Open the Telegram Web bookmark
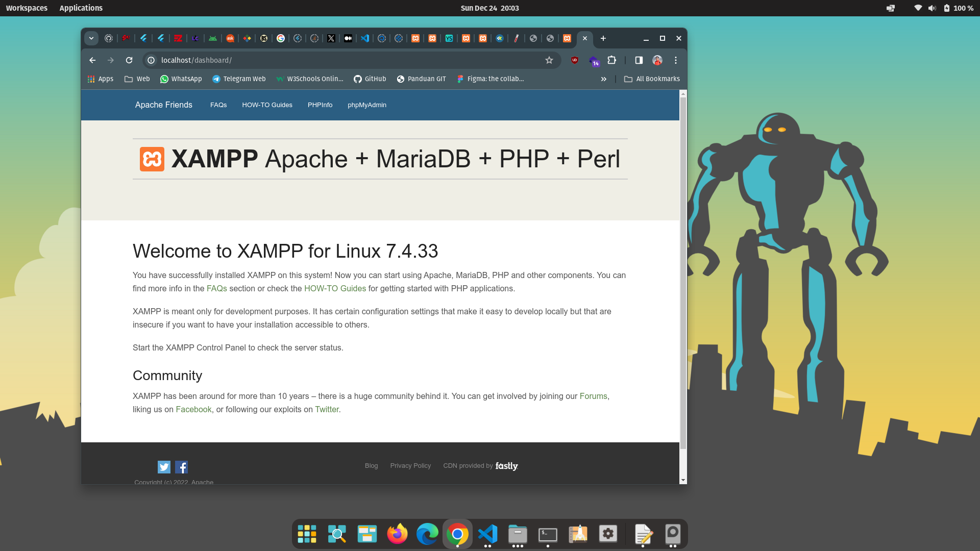Viewport: 980px width, 551px height. click(239, 79)
